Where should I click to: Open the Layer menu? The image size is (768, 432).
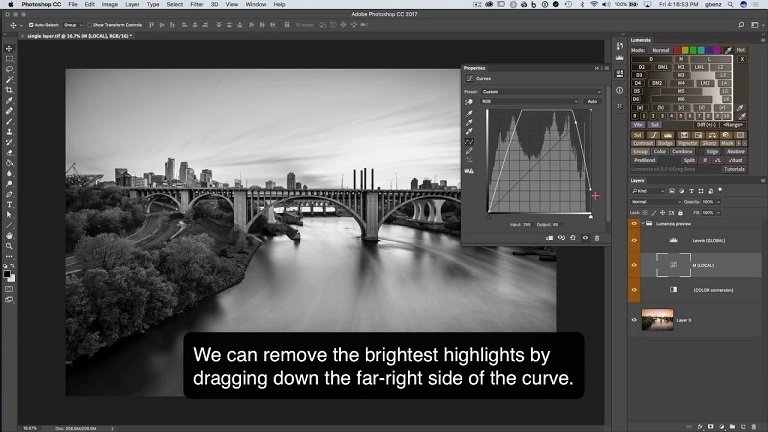point(132,4)
